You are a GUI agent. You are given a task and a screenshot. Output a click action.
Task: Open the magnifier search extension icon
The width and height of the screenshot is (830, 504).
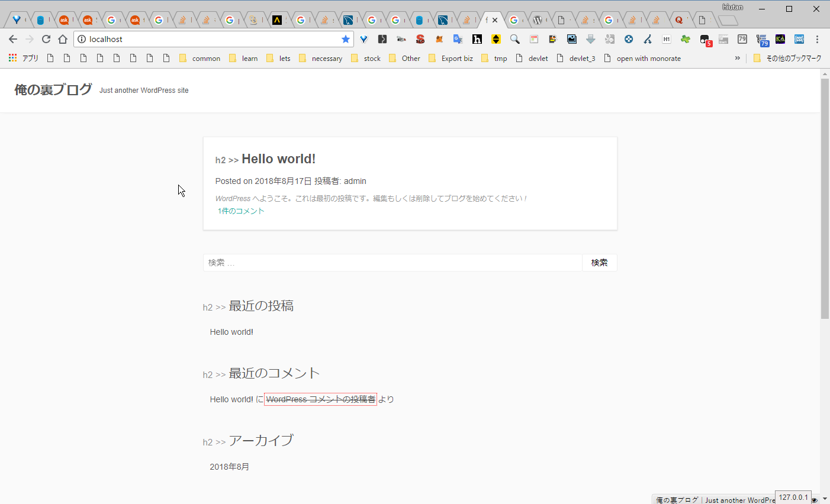tap(514, 39)
